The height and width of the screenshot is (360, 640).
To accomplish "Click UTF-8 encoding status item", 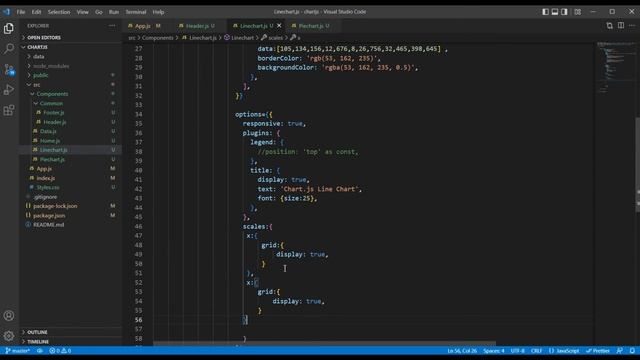I will [x=518, y=351].
